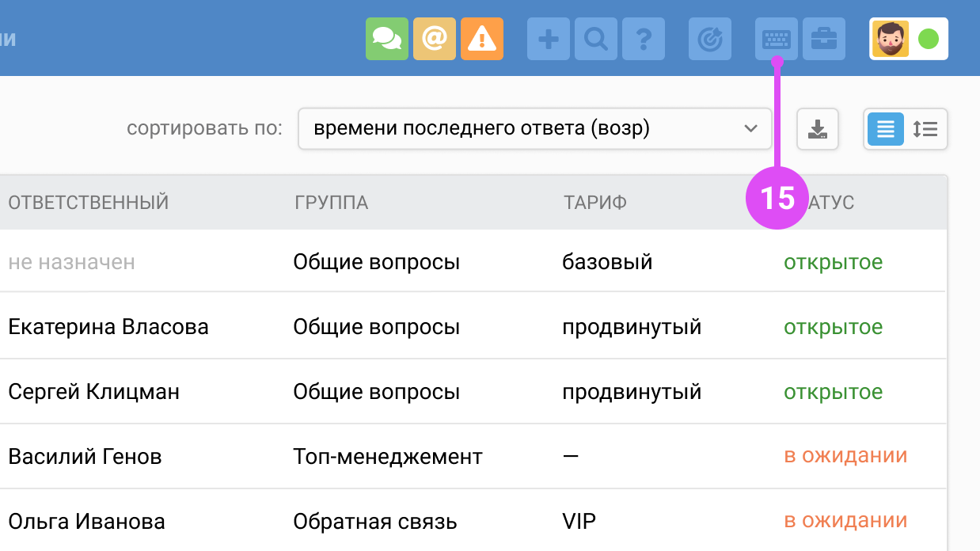Open the warning triangle alerts icon
Viewport: 980px width, 551px height.
click(x=481, y=39)
